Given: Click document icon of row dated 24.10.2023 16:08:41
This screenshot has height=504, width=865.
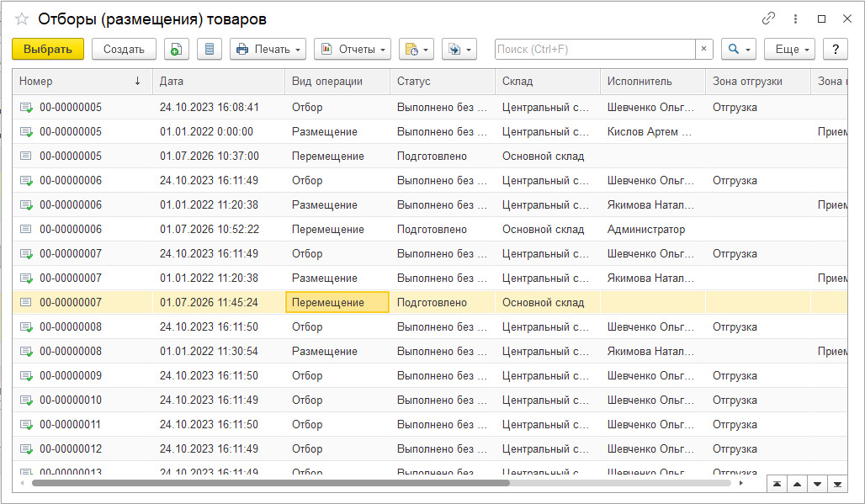Looking at the screenshot, I should pyautogui.click(x=26, y=108).
